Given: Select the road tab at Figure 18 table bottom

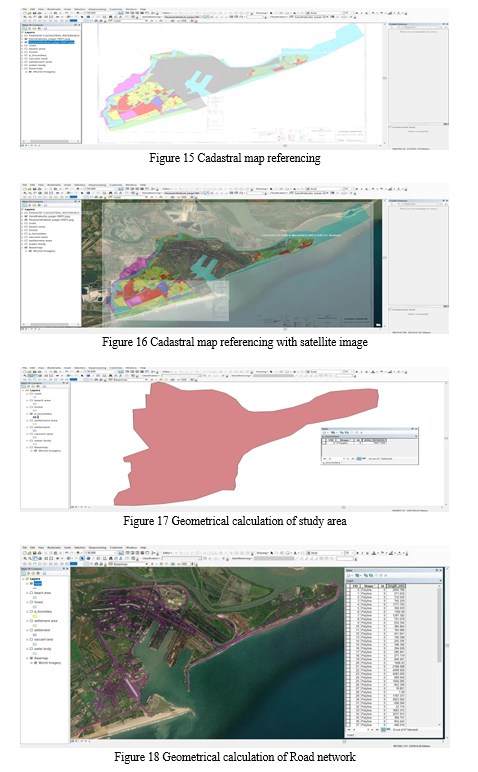Looking at the screenshot, I should tap(351, 735).
